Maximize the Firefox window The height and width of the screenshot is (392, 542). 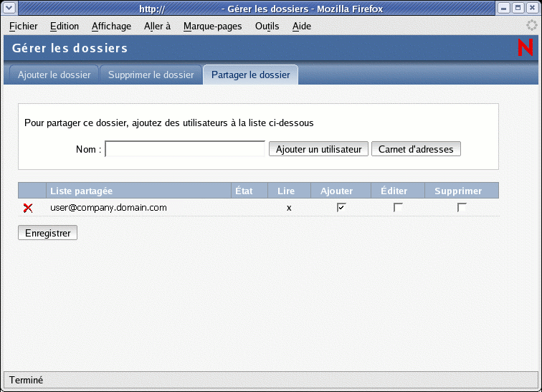click(518, 8)
